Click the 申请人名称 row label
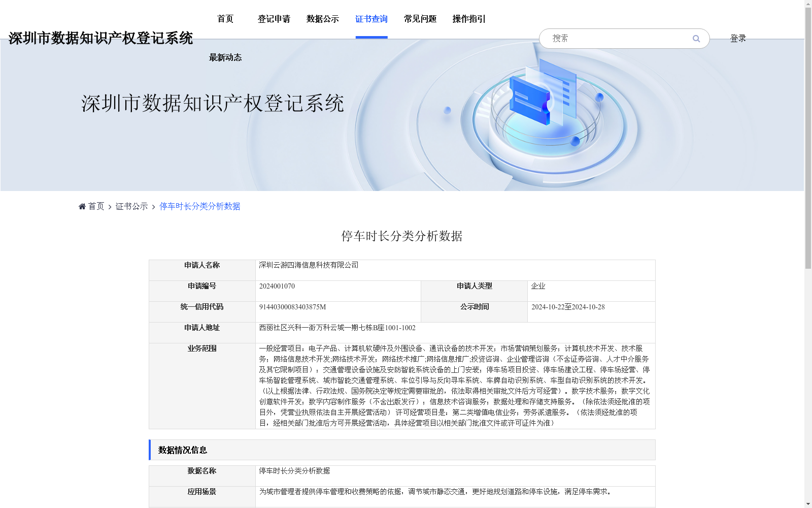This screenshot has height=508, width=812. point(202,265)
